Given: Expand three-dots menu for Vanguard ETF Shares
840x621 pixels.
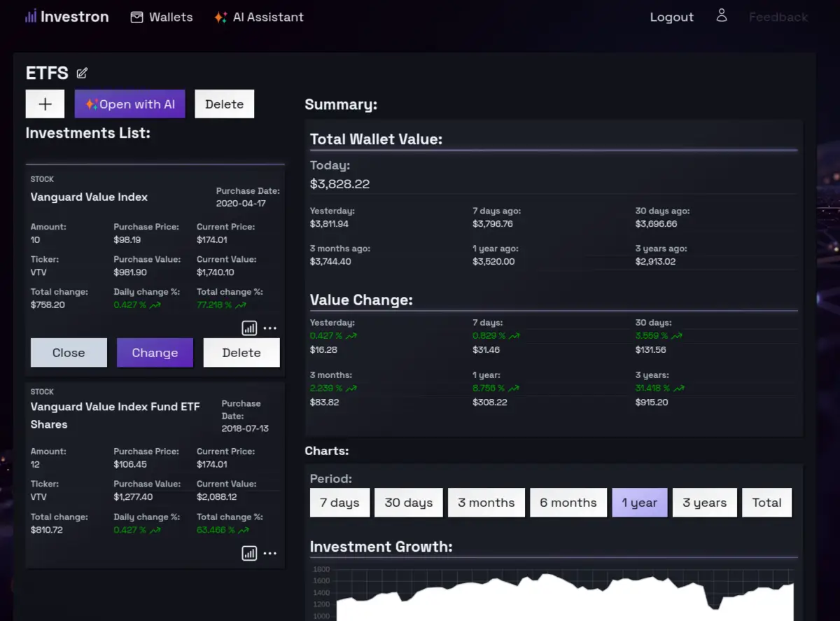Looking at the screenshot, I should [270, 554].
